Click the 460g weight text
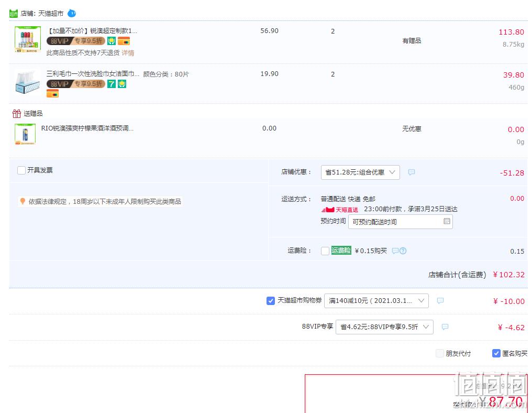This screenshot has width=532, height=413. [x=516, y=88]
